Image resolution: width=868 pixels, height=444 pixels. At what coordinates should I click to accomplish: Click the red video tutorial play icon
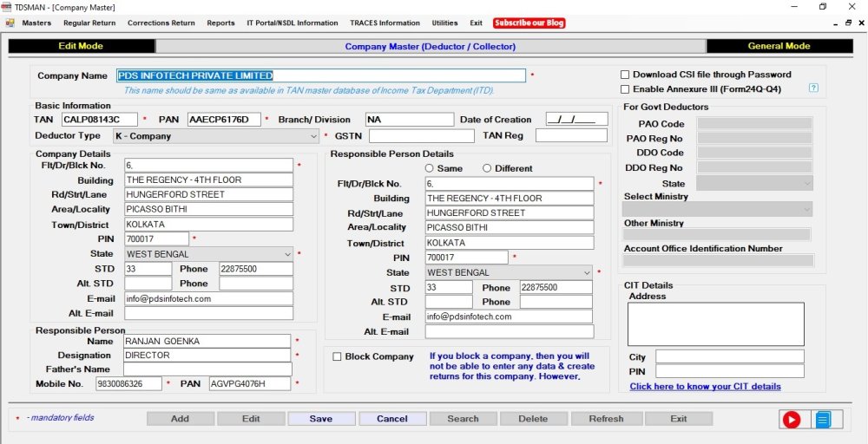point(792,420)
